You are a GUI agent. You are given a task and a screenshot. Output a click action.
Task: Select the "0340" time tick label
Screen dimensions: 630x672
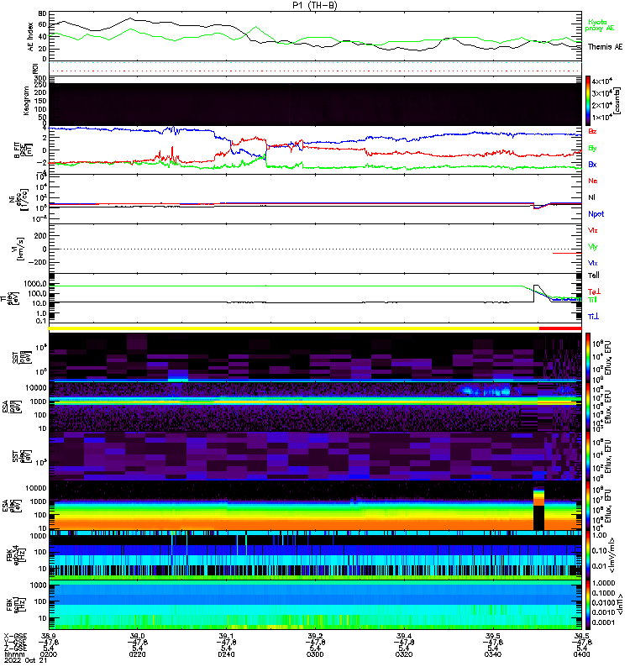click(x=493, y=654)
